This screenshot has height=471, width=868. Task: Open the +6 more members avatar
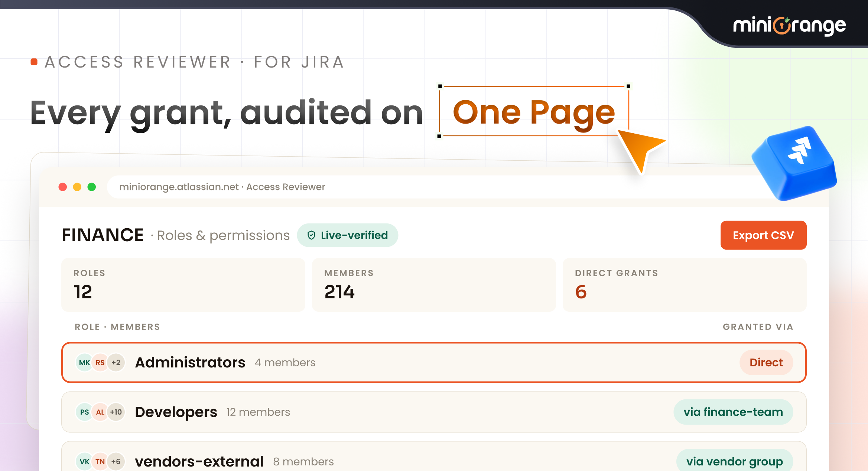click(116, 462)
